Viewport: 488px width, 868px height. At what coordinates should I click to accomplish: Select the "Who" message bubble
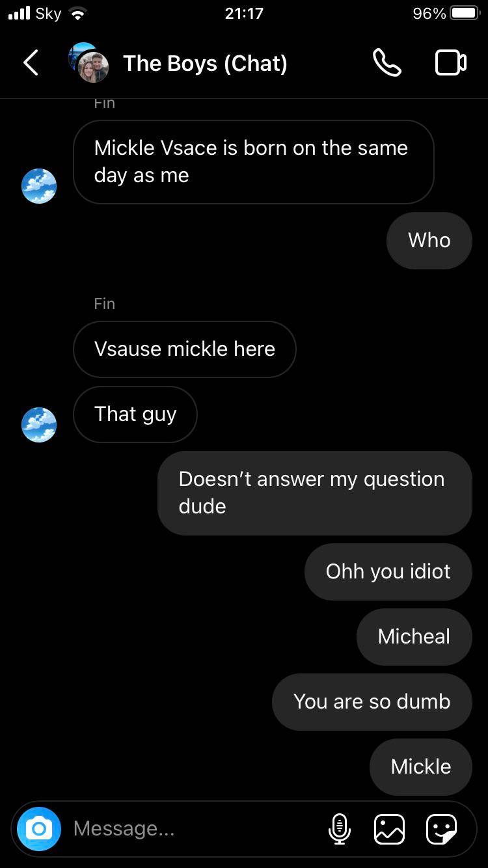click(429, 240)
